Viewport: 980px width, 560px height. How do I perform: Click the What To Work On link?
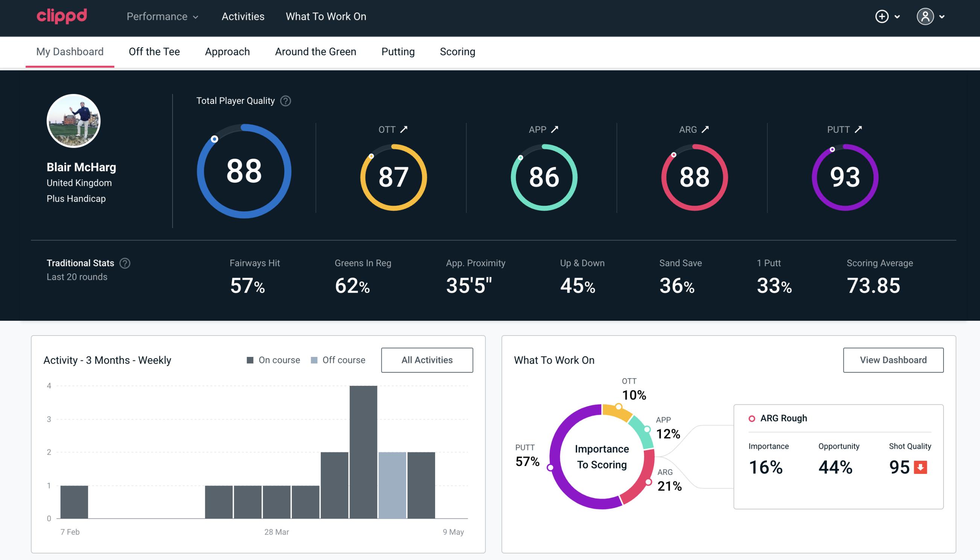pos(326,16)
